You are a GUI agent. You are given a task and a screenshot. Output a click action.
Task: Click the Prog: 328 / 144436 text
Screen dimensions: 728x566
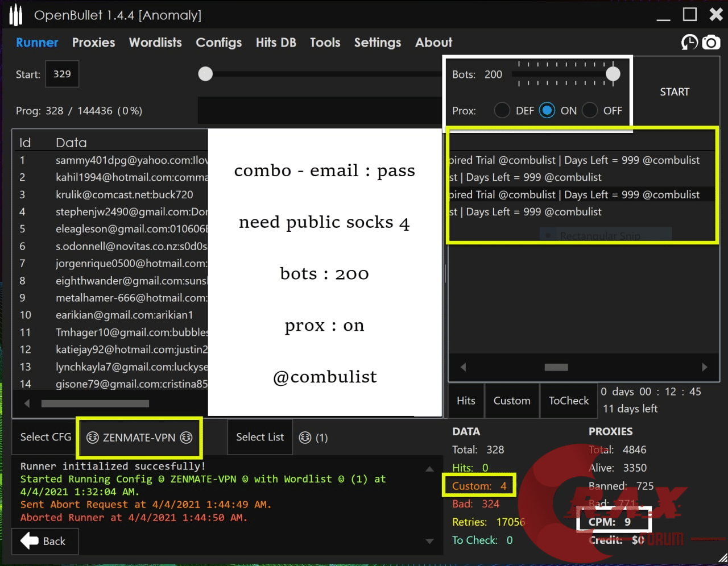pyautogui.click(x=79, y=111)
